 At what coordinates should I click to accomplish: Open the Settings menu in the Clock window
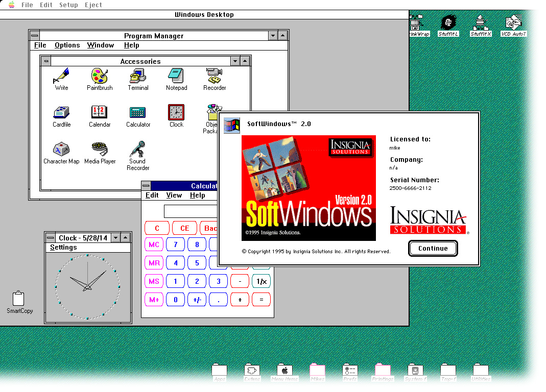point(63,247)
